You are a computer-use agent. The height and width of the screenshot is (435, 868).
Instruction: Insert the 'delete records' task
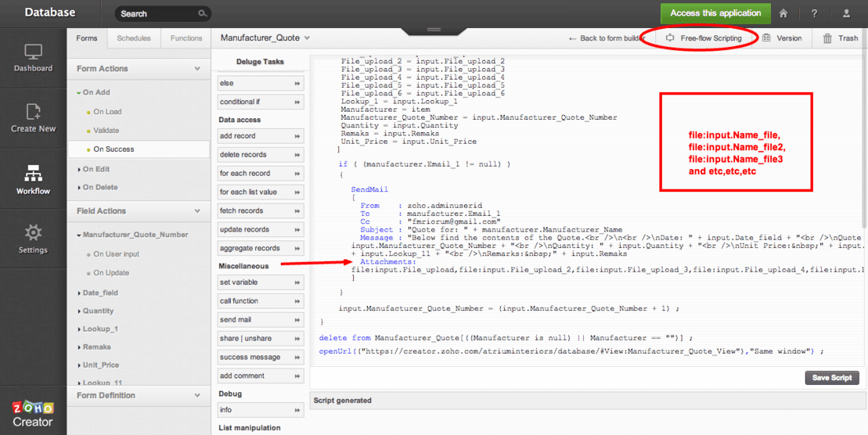260,154
